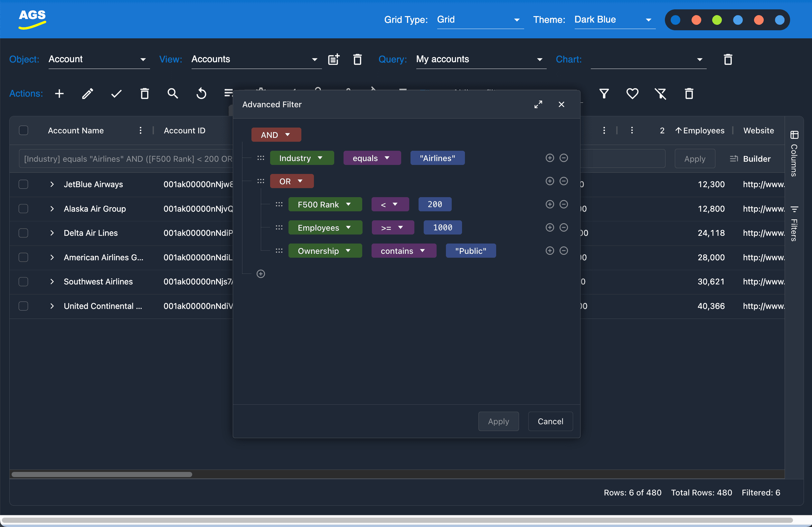Open the Ownership field dropdown
Screen dimensions: 812x527
[x=325, y=251]
